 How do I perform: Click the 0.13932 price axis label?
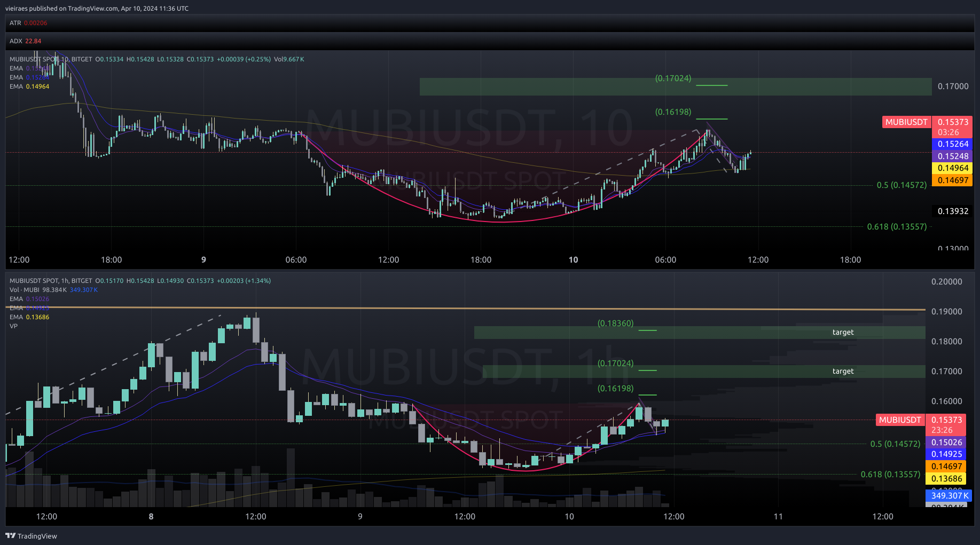(953, 211)
